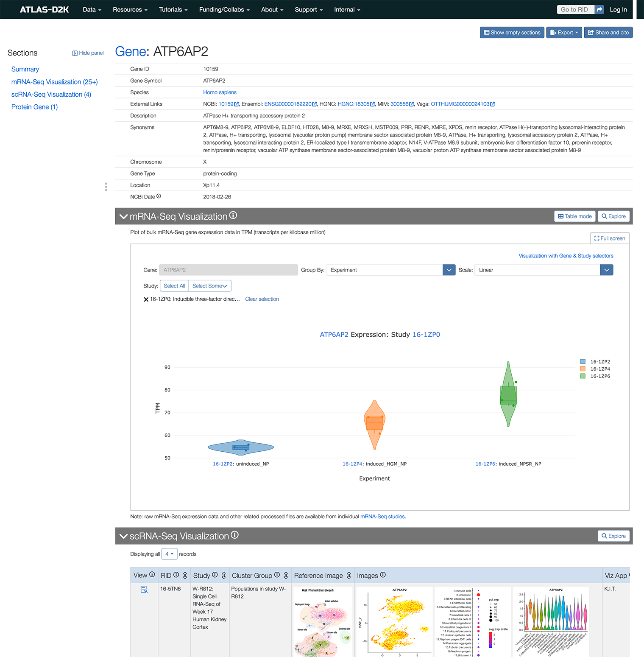Click the Images column info icon
The image size is (644, 657).
pos(383,575)
